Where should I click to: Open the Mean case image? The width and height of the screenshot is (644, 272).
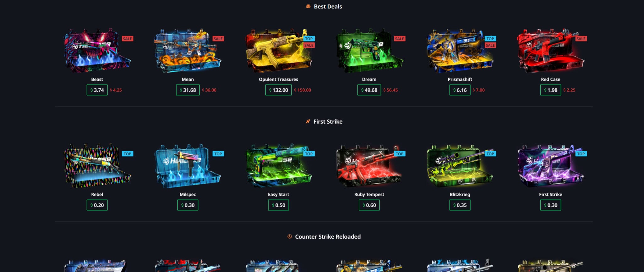pos(188,51)
